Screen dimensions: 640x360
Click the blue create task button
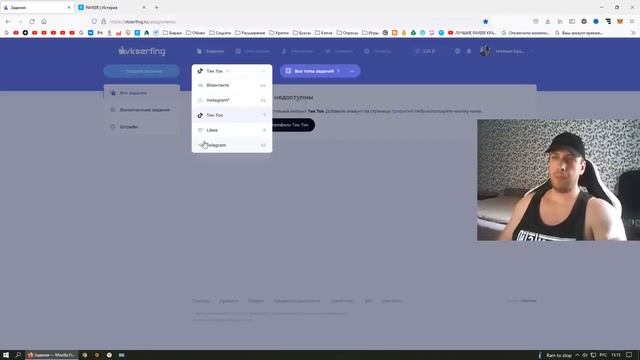[x=142, y=71]
